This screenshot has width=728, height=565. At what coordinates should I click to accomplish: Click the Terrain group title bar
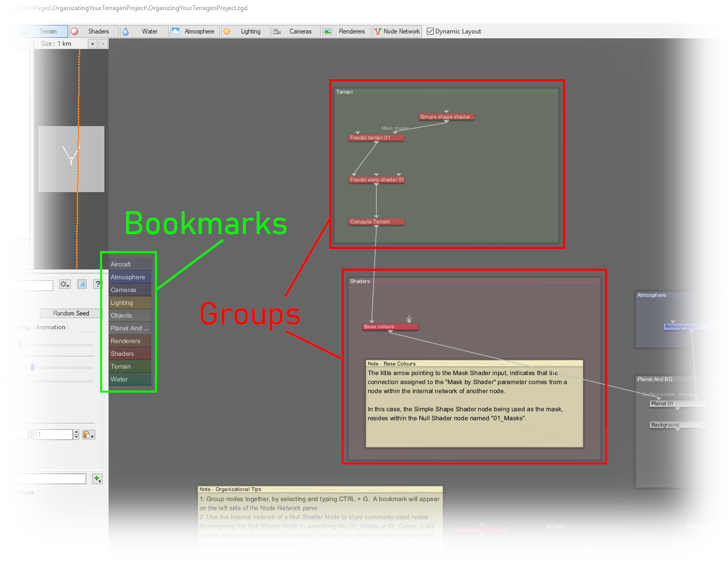pyautogui.click(x=447, y=92)
